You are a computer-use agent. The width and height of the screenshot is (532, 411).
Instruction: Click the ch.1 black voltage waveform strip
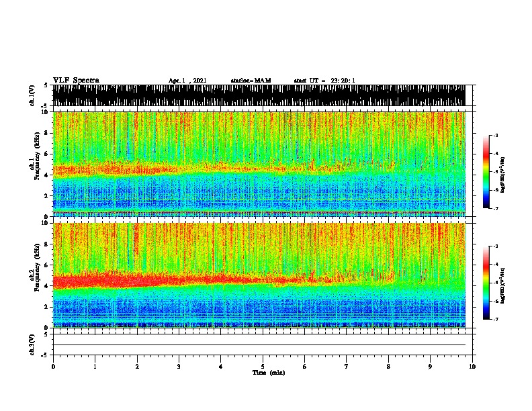(259, 95)
